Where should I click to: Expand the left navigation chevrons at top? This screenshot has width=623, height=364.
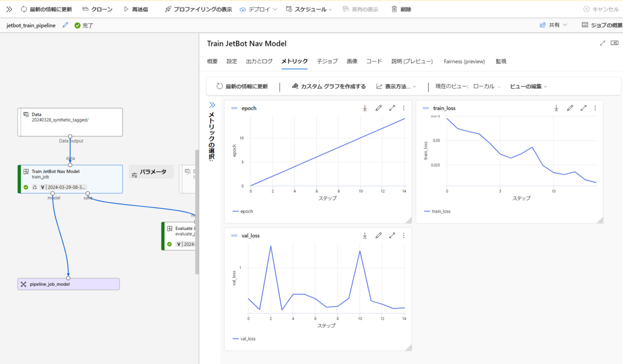coord(9,9)
